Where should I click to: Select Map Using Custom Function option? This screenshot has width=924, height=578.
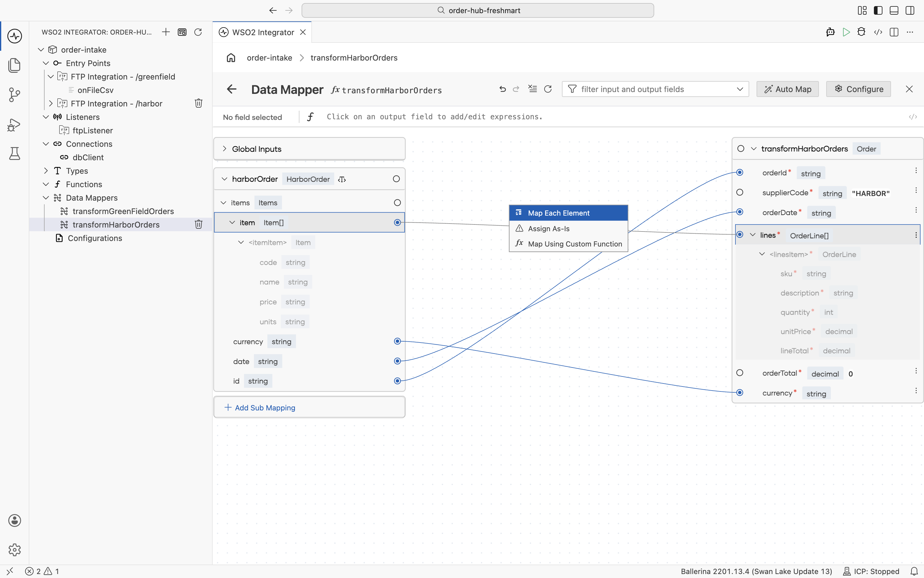click(x=569, y=244)
